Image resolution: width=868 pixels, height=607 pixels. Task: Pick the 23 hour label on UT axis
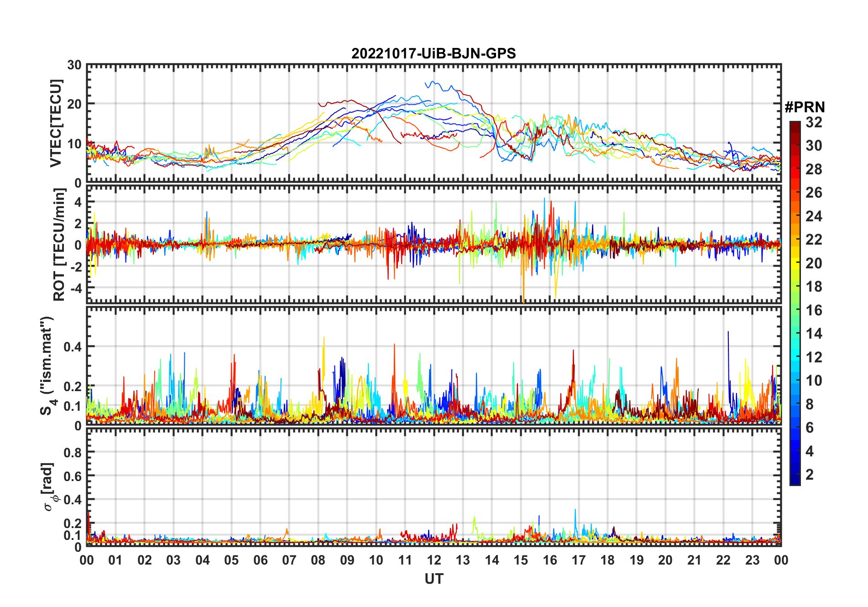tap(752, 560)
